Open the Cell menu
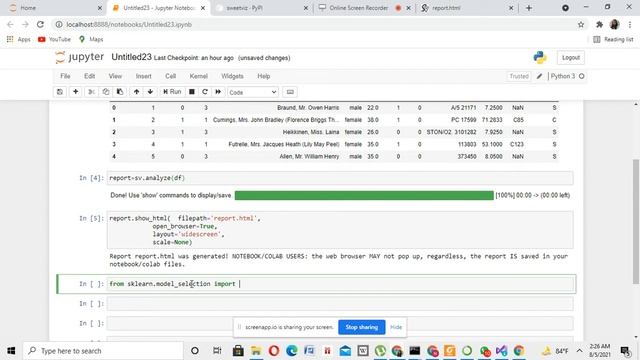Image resolution: width=640 pixels, height=360 pixels. pos(171,76)
